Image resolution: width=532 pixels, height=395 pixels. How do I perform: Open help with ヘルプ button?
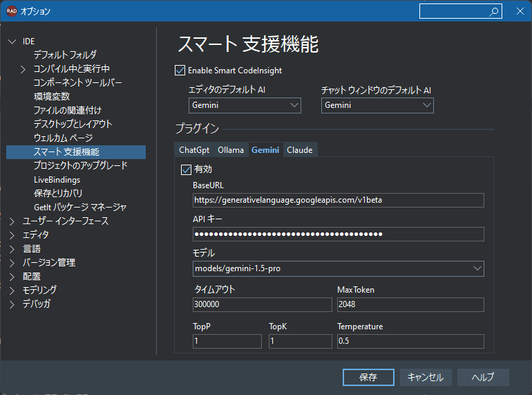point(483,377)
